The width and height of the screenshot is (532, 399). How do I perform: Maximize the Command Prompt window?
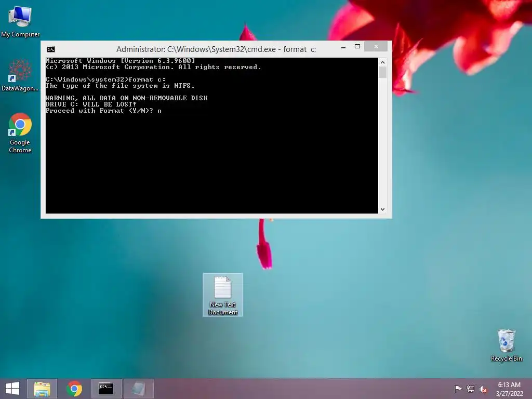[357, 46]
